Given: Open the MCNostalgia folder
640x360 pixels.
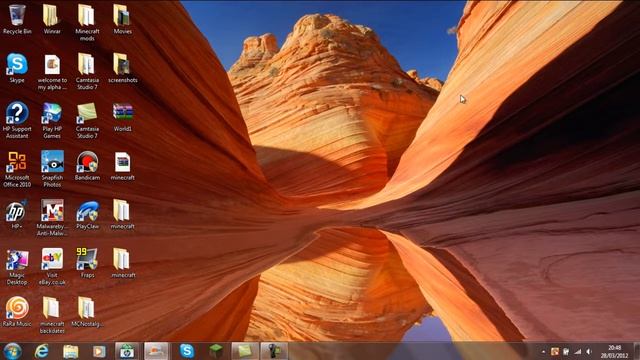Looking at the screenshot, I should click(x=87, y=311).
